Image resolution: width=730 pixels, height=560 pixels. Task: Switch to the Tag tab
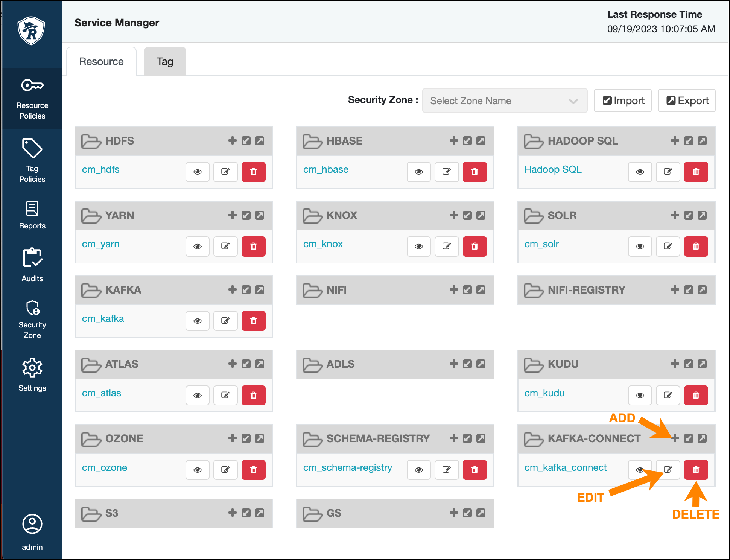pyautogui.click(x=164, y=61)
